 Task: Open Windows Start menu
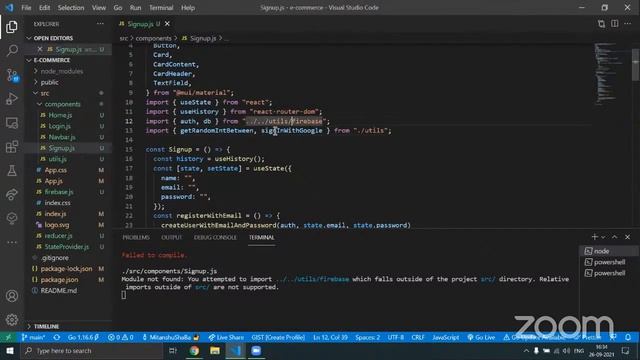point(10,351)
